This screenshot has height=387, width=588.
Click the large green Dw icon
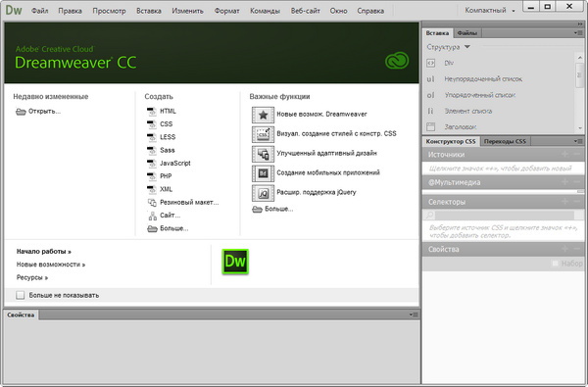[235, 262]
